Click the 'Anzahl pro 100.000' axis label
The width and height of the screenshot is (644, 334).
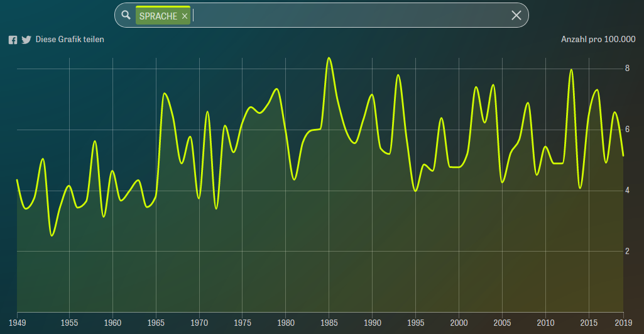[x=598, y=40]
